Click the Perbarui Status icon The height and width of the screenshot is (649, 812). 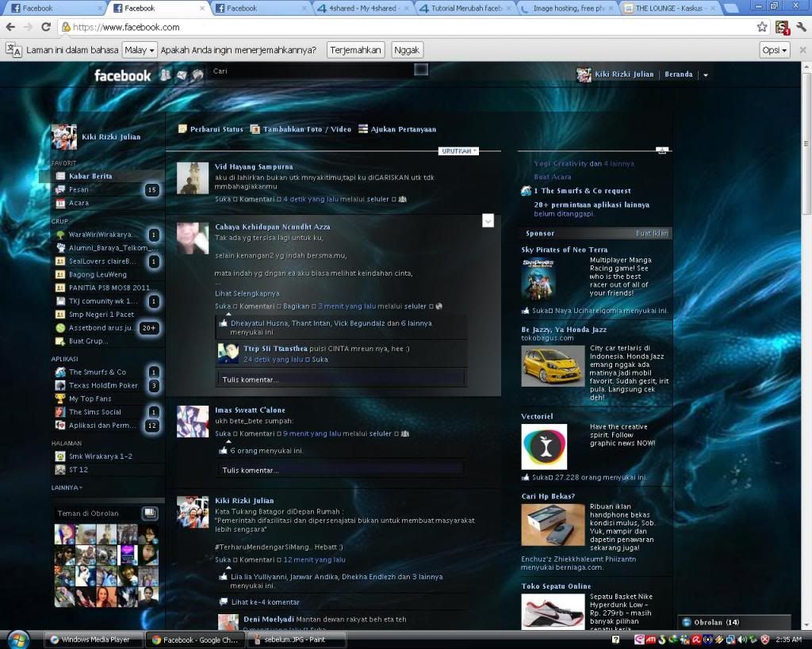[x=182, y=129]
